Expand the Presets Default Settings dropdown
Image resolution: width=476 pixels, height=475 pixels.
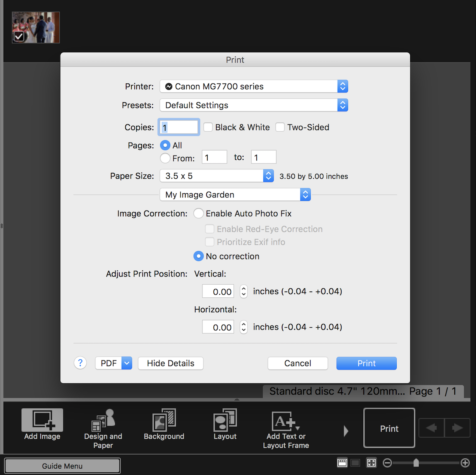254,105
